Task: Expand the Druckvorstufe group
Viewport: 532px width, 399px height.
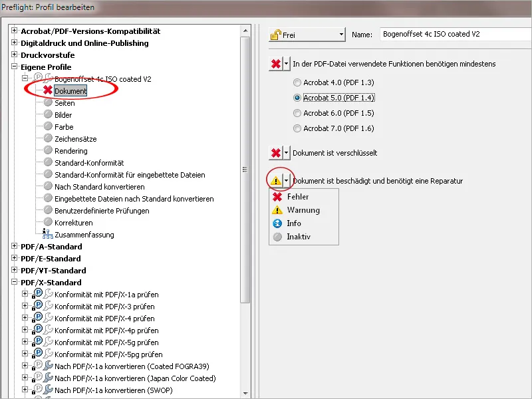Action: click(x=14, y=55)
